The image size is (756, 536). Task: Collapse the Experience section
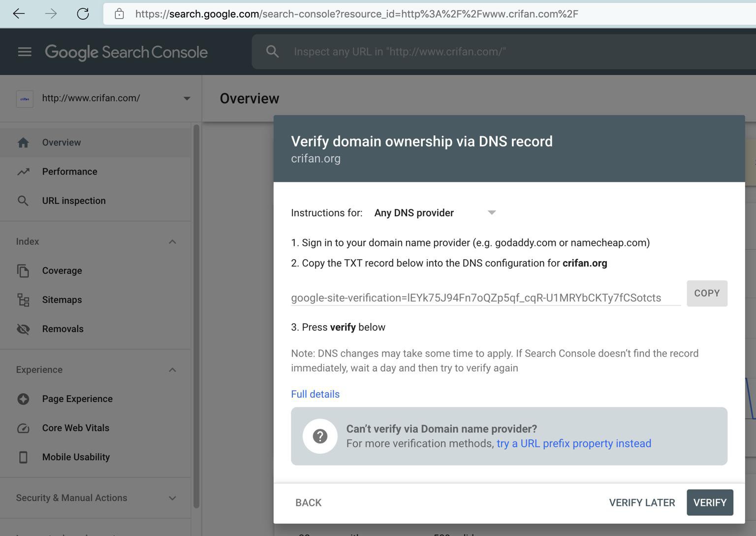click(x=172, y=370)
